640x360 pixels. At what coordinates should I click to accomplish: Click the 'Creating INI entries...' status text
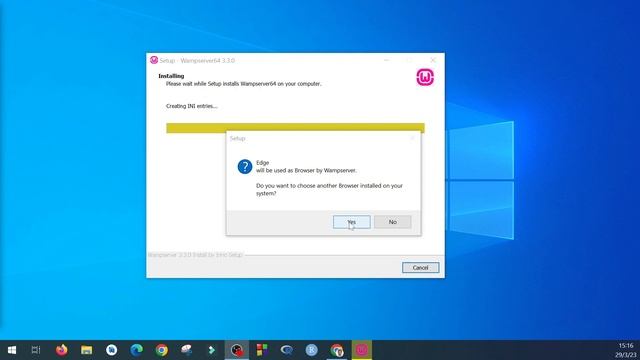tap(191, 106)
